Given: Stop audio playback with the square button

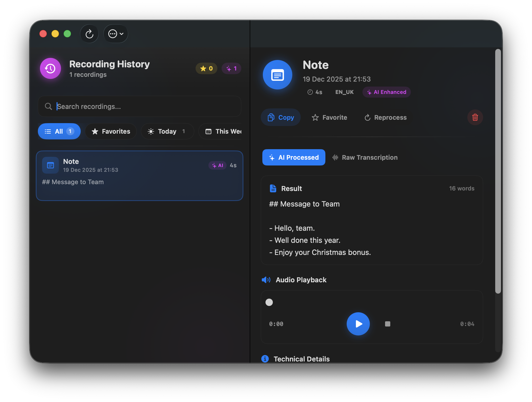Looking at the screenshot, I should tap(387, 324).
